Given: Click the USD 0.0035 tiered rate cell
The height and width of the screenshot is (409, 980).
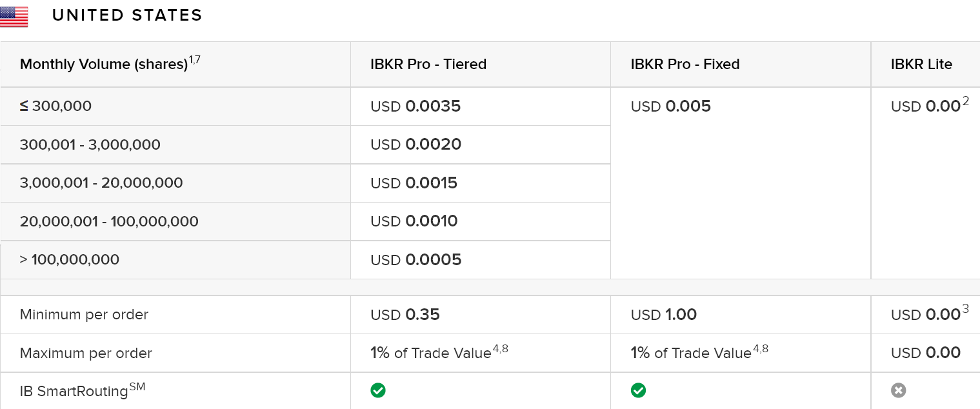Looking at the screenshot, I should [415, 106].
